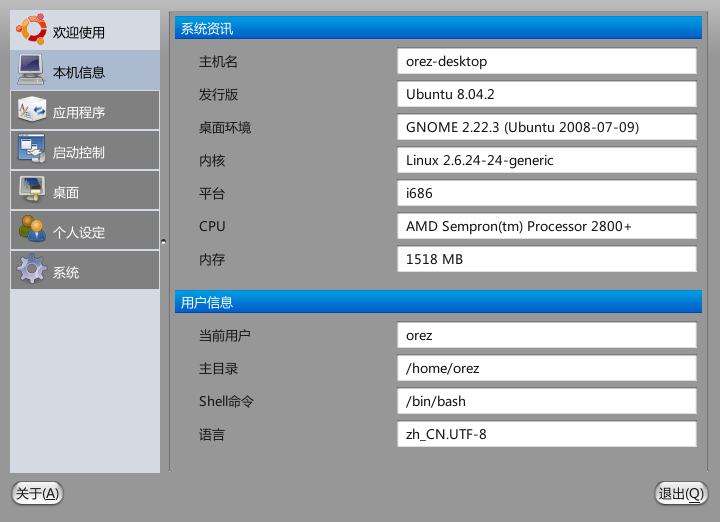Open the 启动控制 sidebar label

[79, 152]
